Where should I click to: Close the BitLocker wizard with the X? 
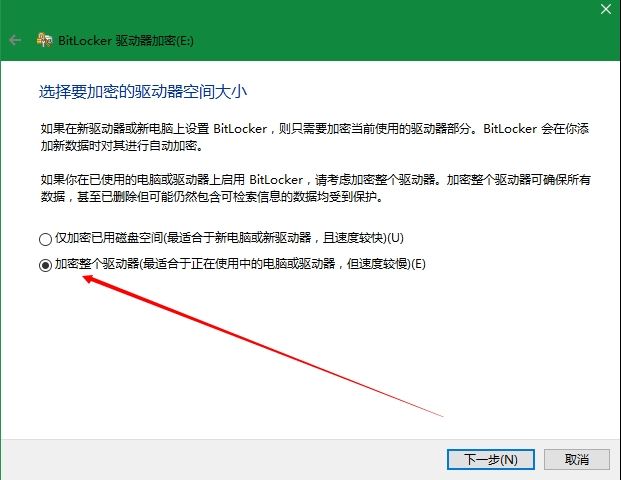[x=606, y=9]
